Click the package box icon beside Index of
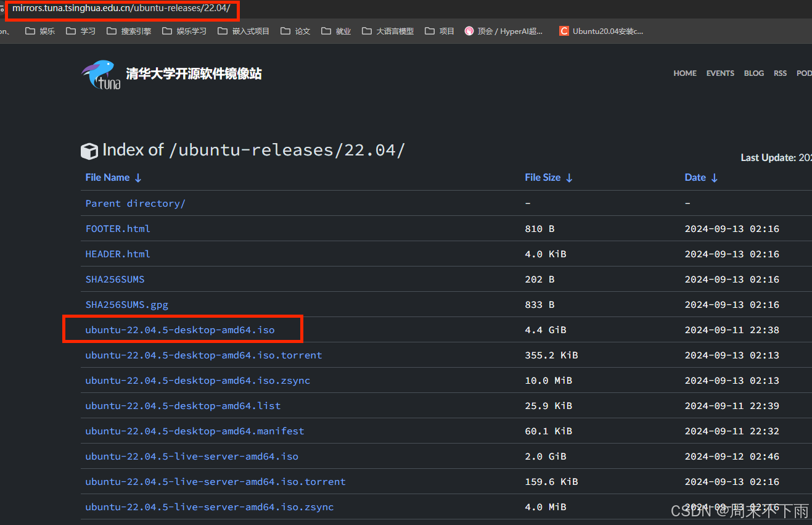This screenshot has height=525, width=812. (x=89, y=151)
